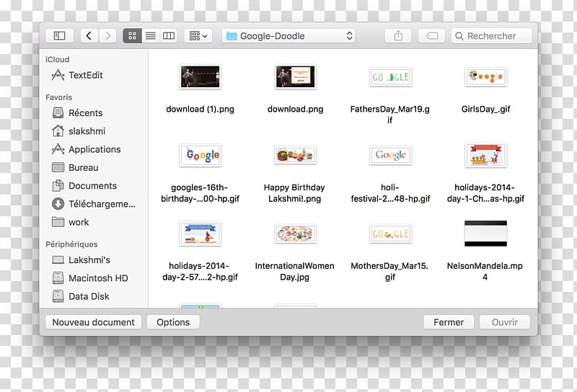
Task: Open the Applications sidebar folder
Action: tap(94, 149)
